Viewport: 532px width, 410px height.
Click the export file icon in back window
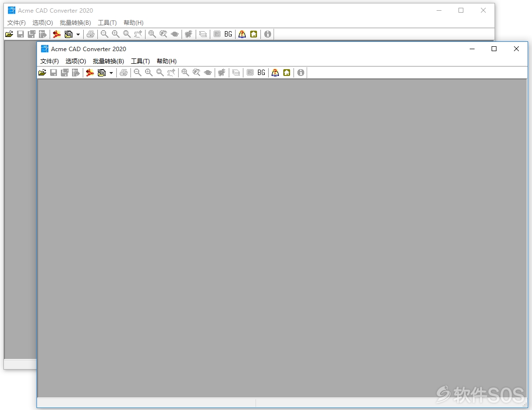click(x=43, y=34)
